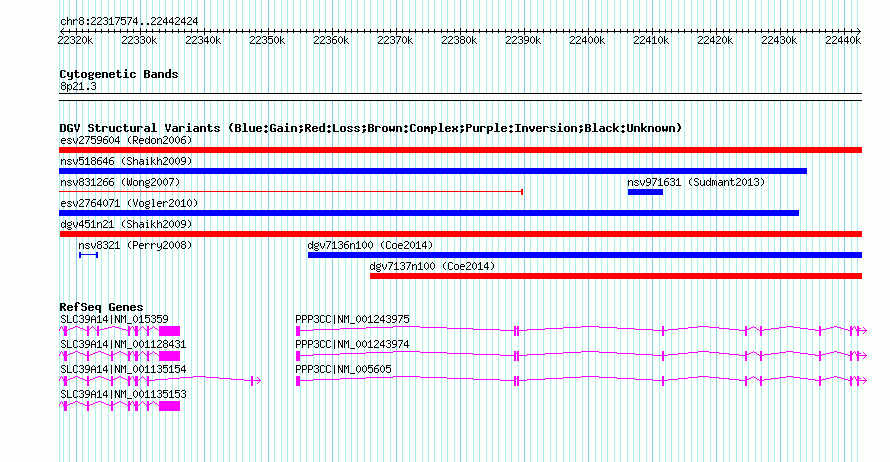Select the dgv7136n100 (Coe2014) blue gain bar
This screenshot has height=462, width=890.
(585, 255)
